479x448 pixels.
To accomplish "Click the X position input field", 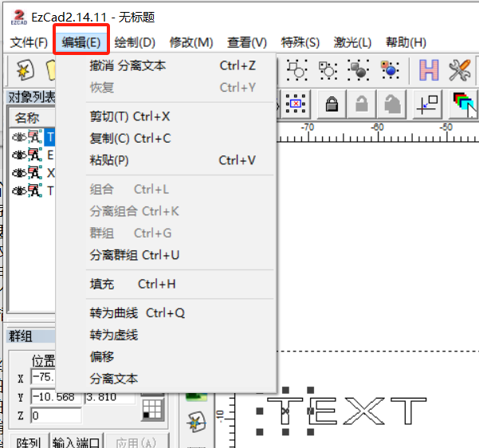I will pyautogui.click(x=43, y=377).
